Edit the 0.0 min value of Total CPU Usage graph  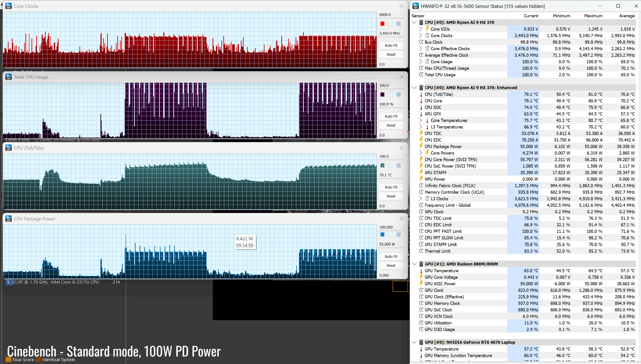pos(391,135)
